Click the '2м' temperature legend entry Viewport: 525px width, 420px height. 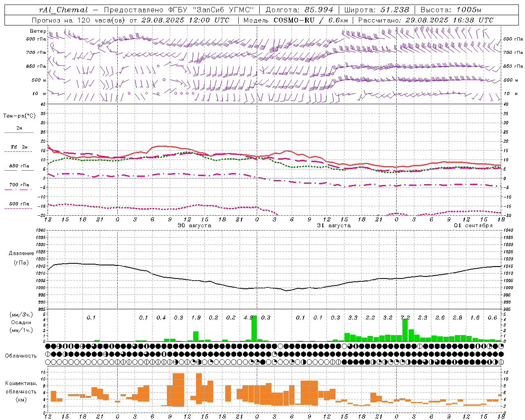tap(19, 128)
